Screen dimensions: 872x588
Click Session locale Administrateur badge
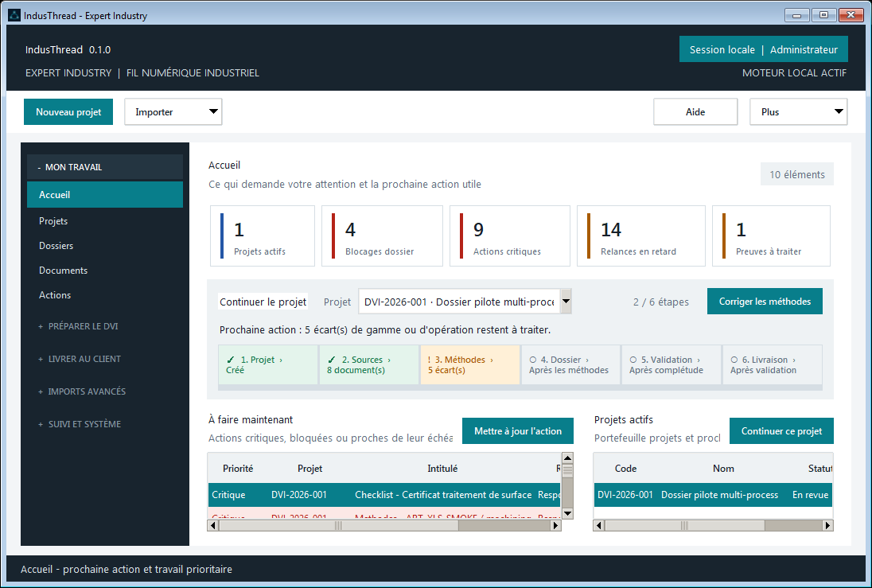pyautogui.click(x=764, y=49)
